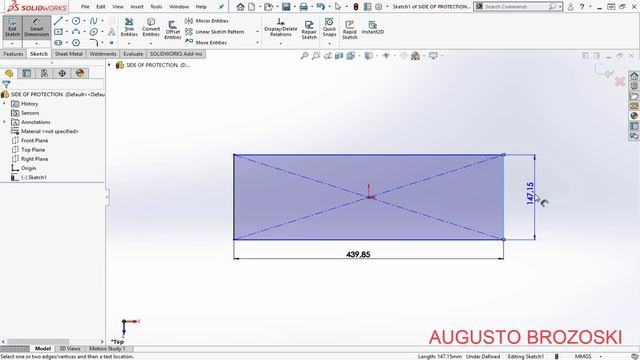The image size is (640, 360).
Task: Open ConfigurationManager panel tab
Action: [x=44, y=73]
